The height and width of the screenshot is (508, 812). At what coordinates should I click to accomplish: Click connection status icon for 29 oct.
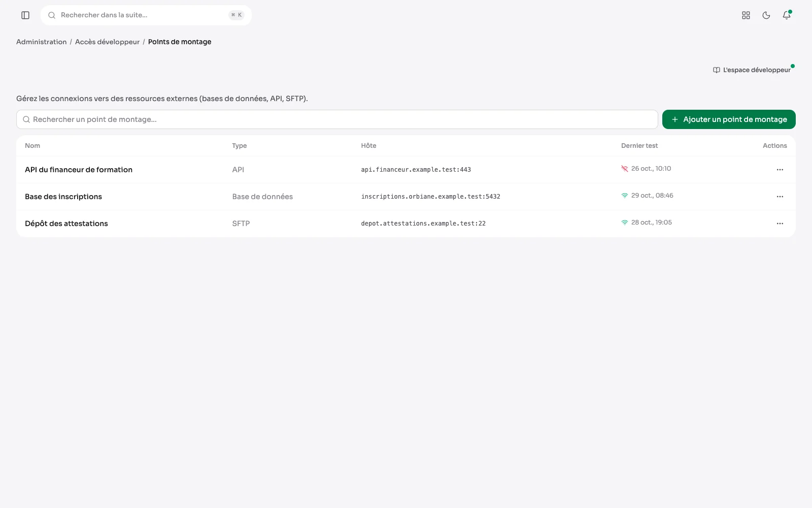(625, 196)
